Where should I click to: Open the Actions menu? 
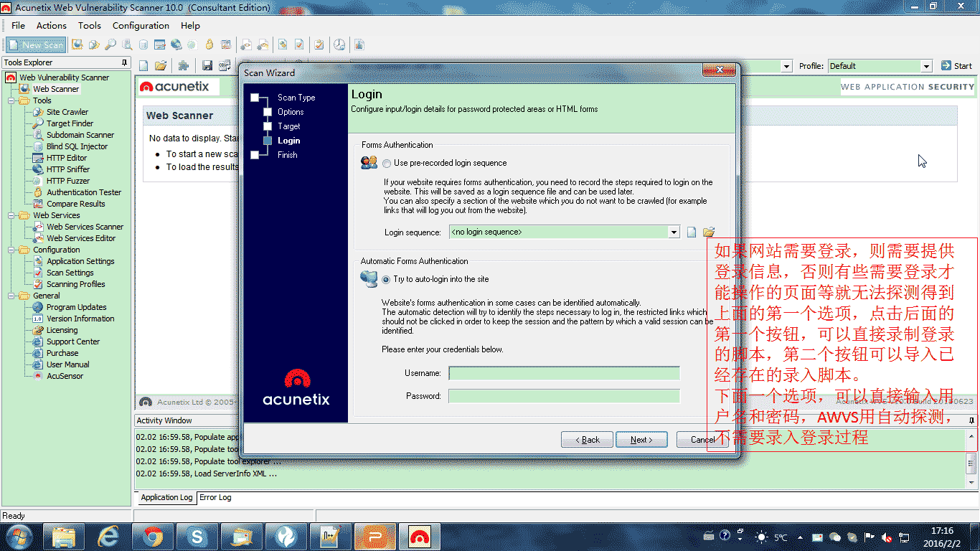click(x=52, y=25)
